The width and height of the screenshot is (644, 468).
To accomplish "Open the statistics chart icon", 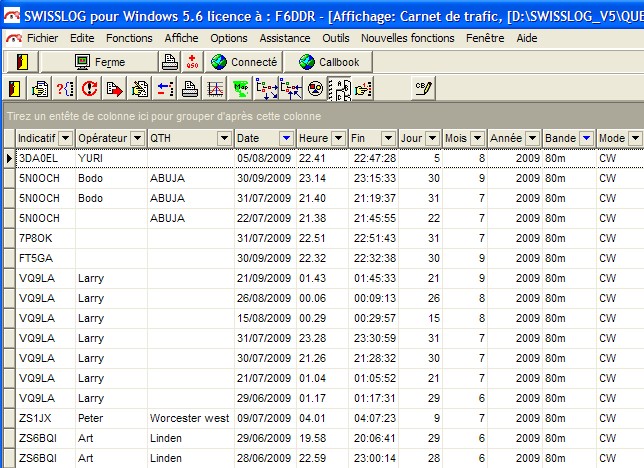I will [x=215, y=88].
